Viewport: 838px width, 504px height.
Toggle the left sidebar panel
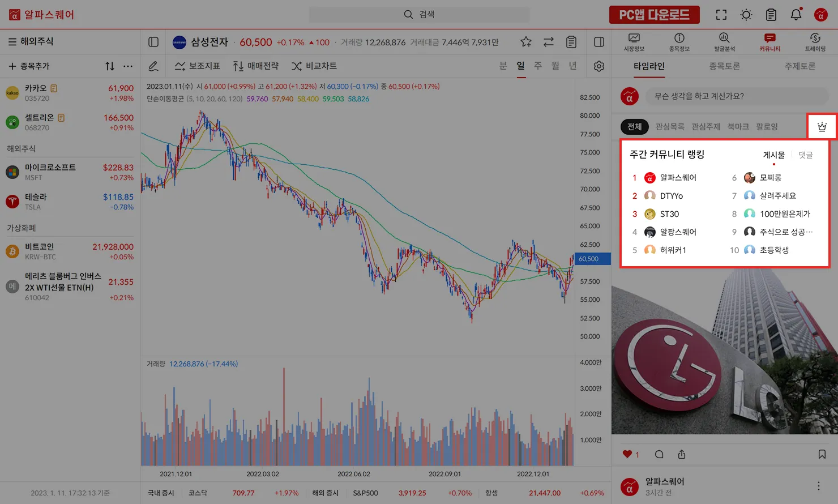coord(153,42)
